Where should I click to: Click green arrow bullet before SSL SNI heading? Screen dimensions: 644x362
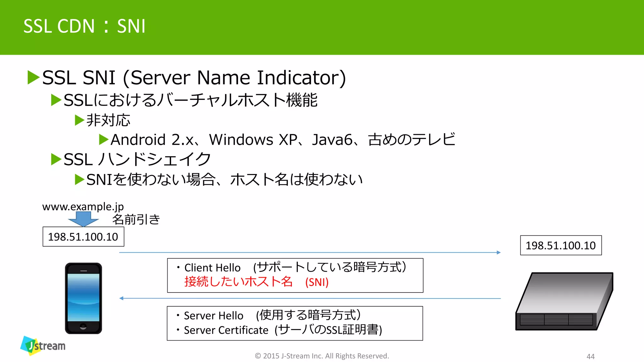click(x=33, y=77)
